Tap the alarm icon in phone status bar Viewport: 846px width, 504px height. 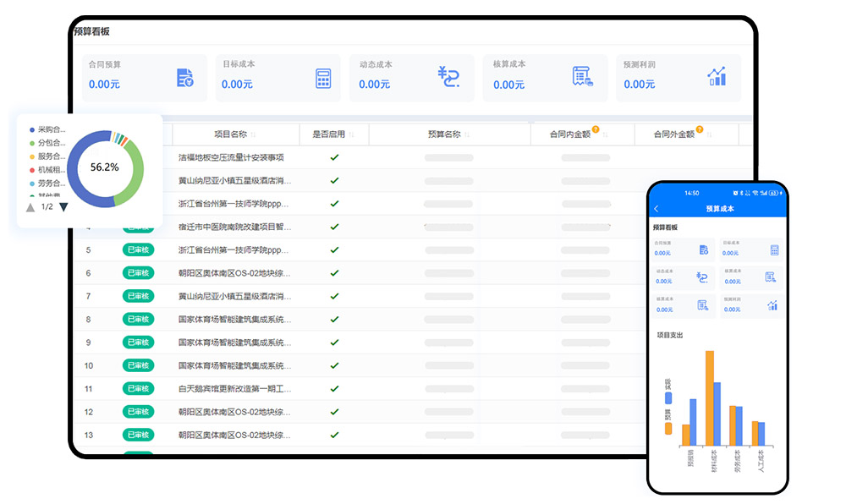click(x=735, y=193)
